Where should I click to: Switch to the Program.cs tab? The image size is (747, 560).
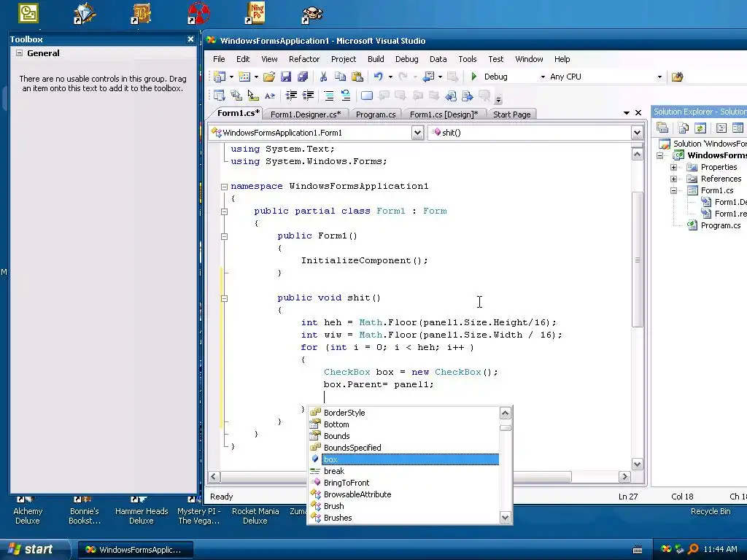(x=376, y=114)
